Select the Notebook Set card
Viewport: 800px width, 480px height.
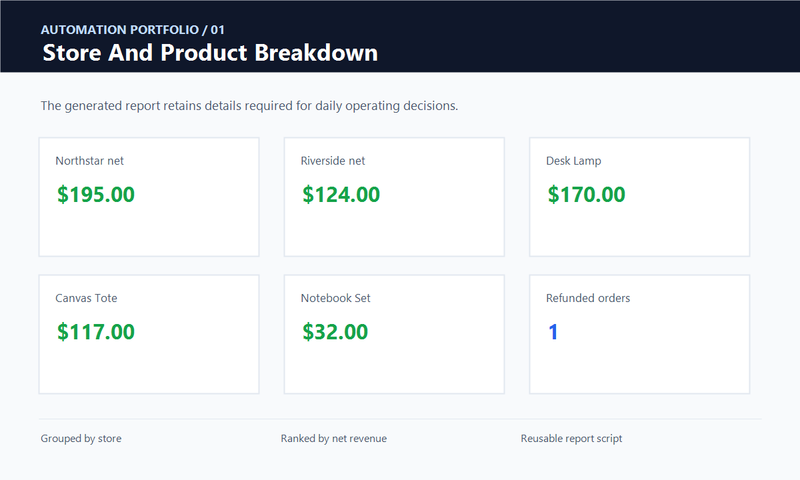[x=394, y=335]
